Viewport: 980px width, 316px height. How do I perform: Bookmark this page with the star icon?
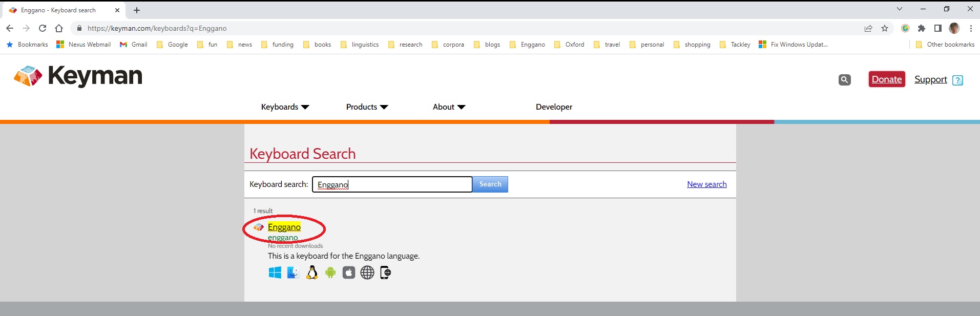pyautogui.click(x=885, y=28)
